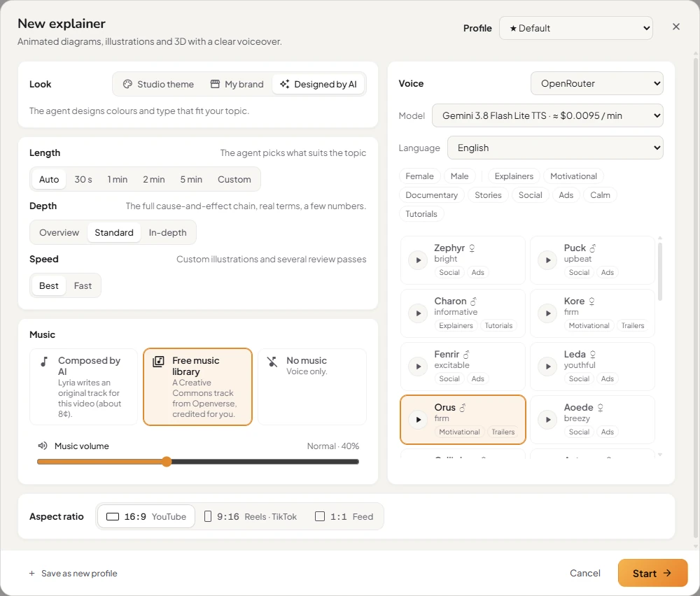Image resolution: width=700 pixels, height=596 pixels.
Task: Select the 9:16 Reels TikTok aspect ratio
Action: click(251, 516)
